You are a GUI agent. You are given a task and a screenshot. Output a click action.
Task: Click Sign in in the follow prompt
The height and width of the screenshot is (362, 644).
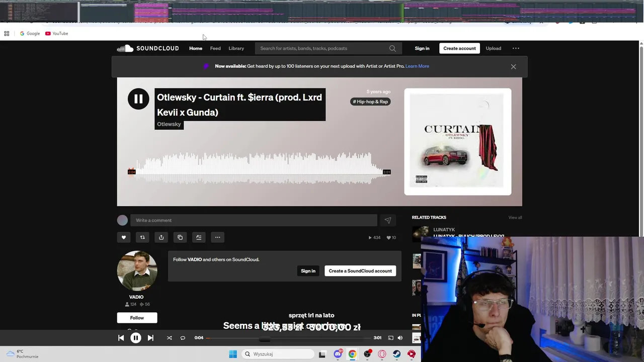click(308, 271)
